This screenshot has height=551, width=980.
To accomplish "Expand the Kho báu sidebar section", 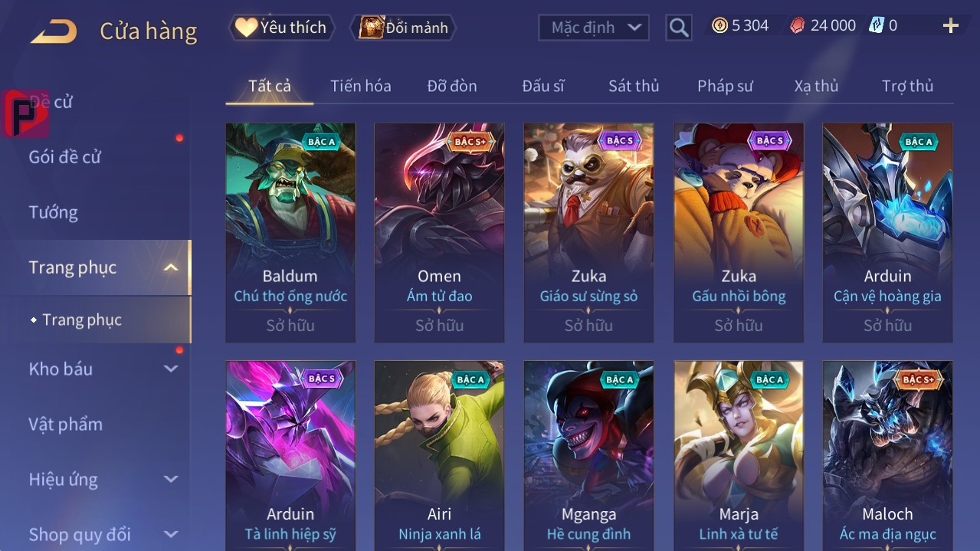I will click(x=171, y=369).
